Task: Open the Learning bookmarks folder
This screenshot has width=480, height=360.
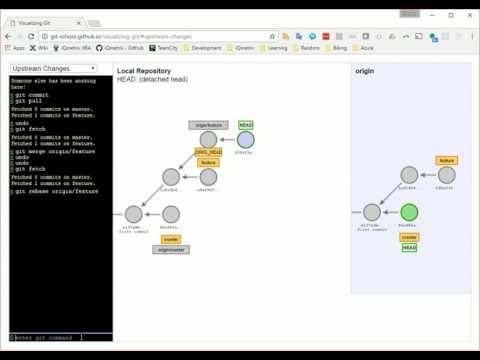Action: click(273, 48)
